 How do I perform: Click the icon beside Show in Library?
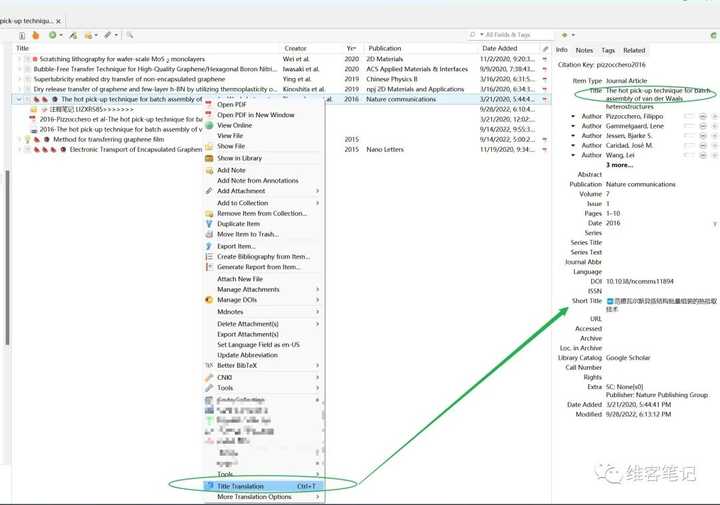[209, 158]
